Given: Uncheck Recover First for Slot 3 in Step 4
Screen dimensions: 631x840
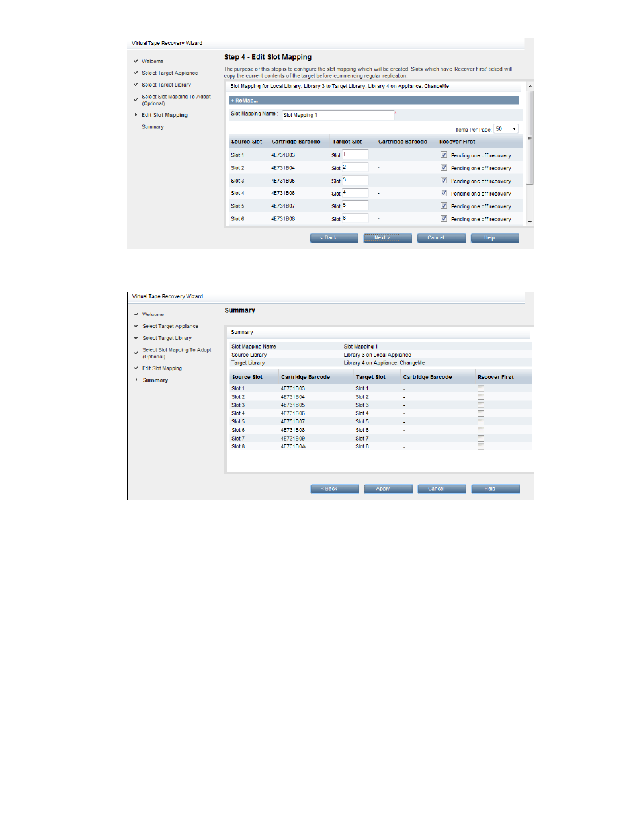Looking at the screenshot, I should (x=444, y=181).
